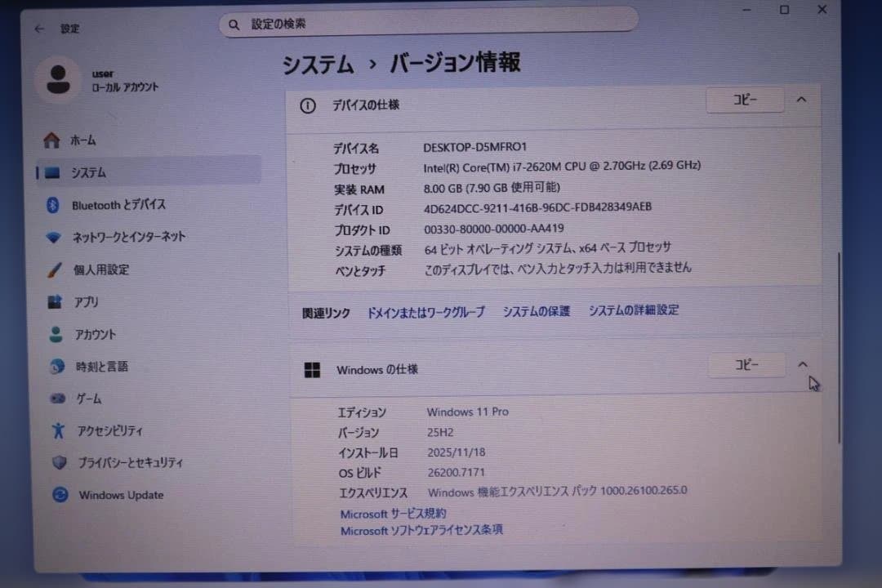Screen dimensions: 882x588
Task: Click the privacy shield icon
Action: [59, 462]
